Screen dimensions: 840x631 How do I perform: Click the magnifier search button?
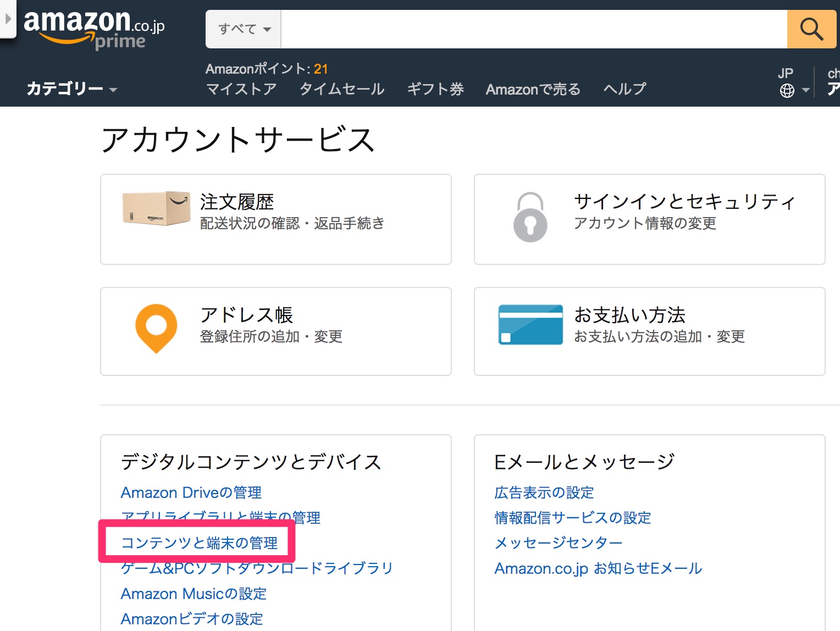(x=811, y=29)
